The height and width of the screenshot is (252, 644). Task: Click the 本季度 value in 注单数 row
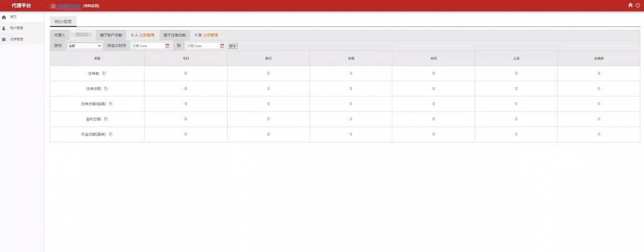tap(599, 73)
